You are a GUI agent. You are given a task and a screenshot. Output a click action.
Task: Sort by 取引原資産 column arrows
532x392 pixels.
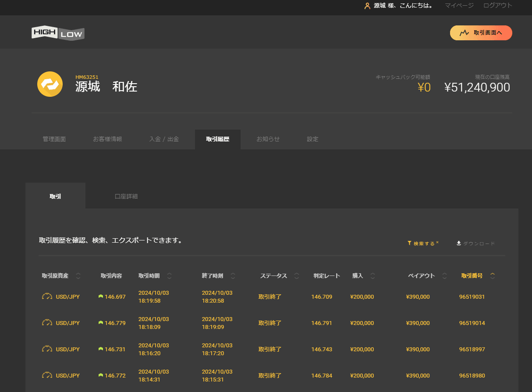[x=78, y=276]
